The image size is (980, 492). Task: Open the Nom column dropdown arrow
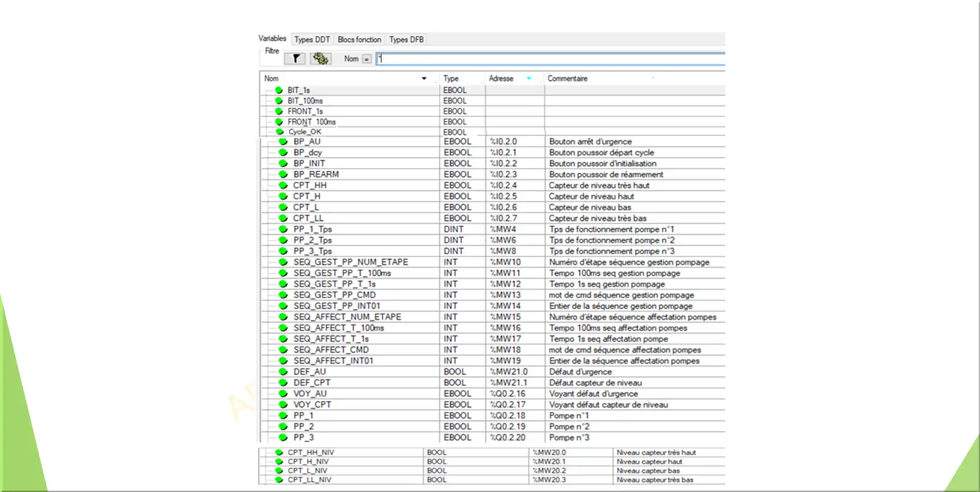tap(424, 78)
